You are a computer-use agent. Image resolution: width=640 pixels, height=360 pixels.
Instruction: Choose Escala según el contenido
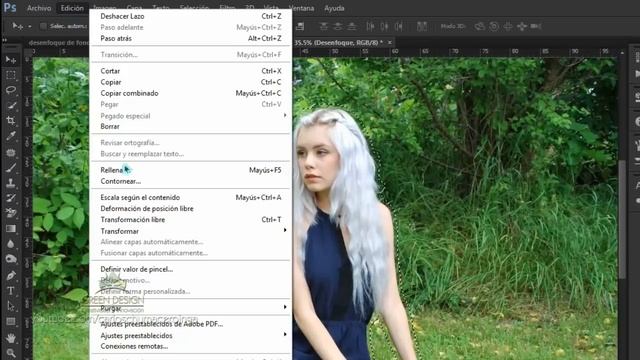tap(191, 198)
